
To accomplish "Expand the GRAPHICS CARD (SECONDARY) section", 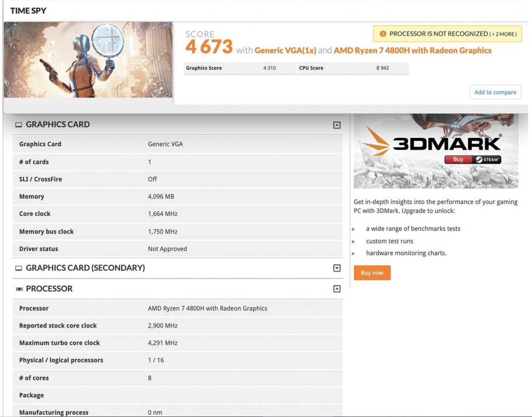I will point(336,268).
